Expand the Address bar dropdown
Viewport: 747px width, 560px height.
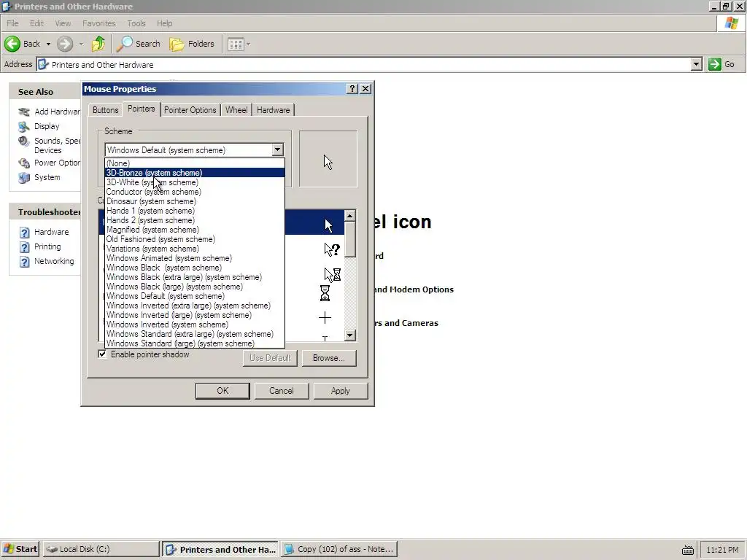click(696, 64)
